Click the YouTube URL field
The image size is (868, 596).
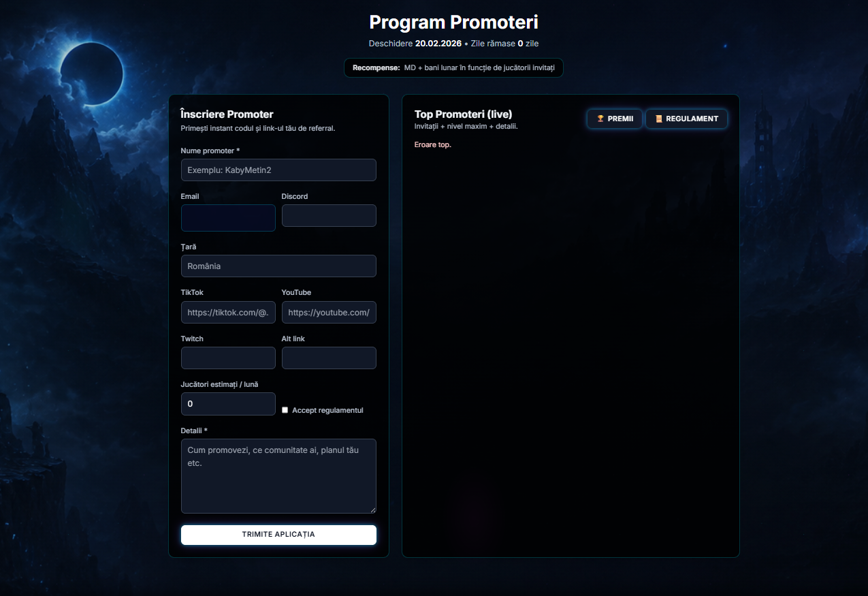click(x=329, y=312)
